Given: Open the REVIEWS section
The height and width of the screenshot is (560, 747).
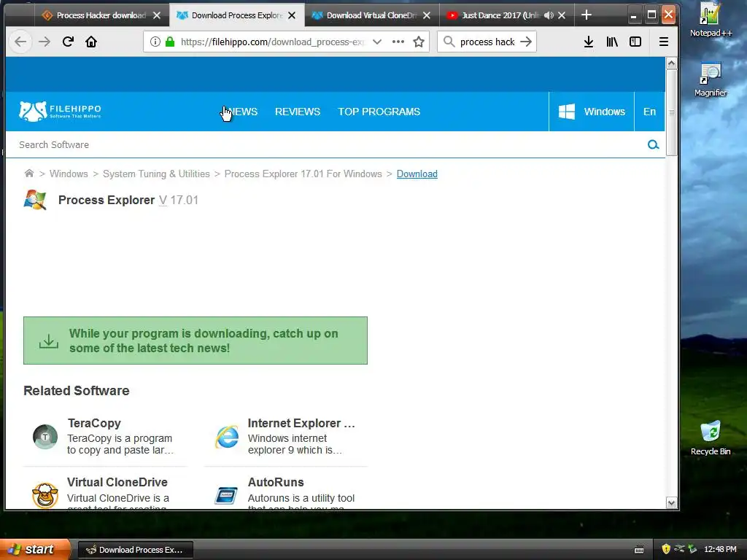Looking at the screenshot, I should click(x=298, y=112).
